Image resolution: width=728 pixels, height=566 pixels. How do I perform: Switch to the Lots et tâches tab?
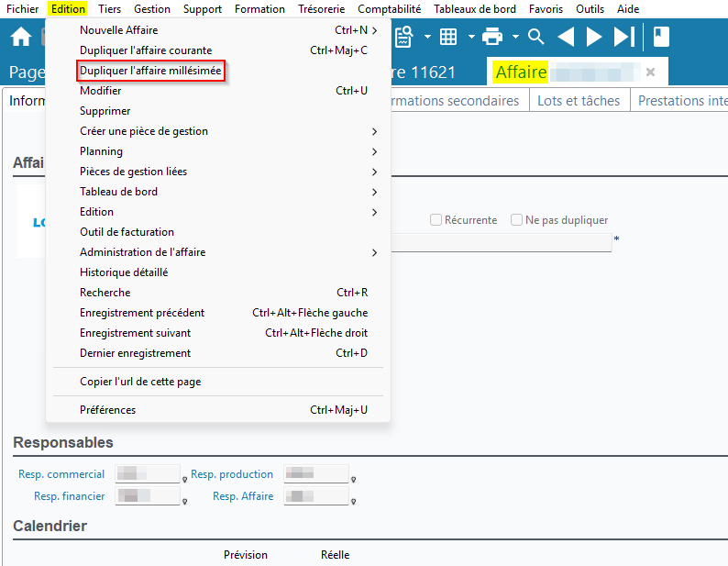coord(579,101)
